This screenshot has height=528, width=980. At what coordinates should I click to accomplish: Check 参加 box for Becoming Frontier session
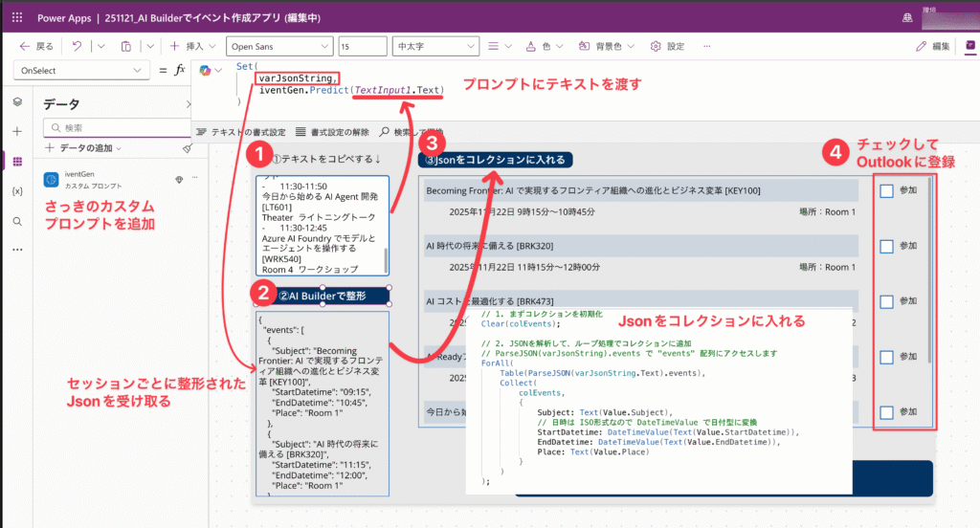pyautogui.click(x=886, y=191)
